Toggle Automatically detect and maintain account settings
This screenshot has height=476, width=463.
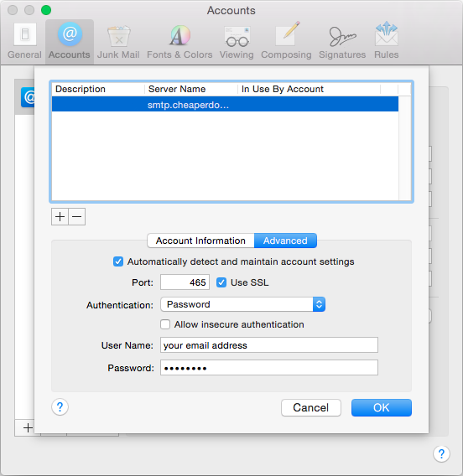(118, 261)
